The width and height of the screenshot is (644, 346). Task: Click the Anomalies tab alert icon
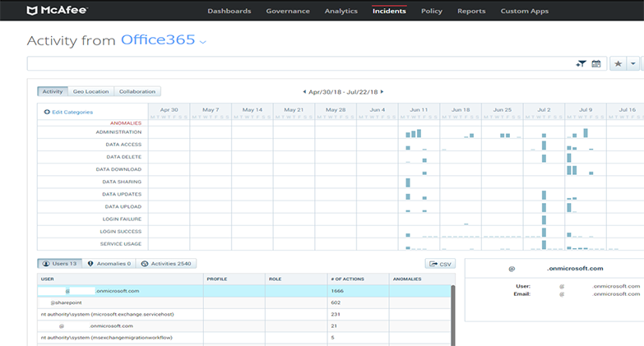click(x=90, y=264)
